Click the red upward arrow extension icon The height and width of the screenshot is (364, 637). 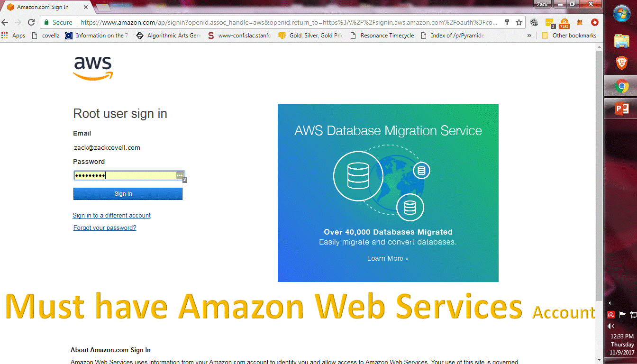tap(594, 22)
